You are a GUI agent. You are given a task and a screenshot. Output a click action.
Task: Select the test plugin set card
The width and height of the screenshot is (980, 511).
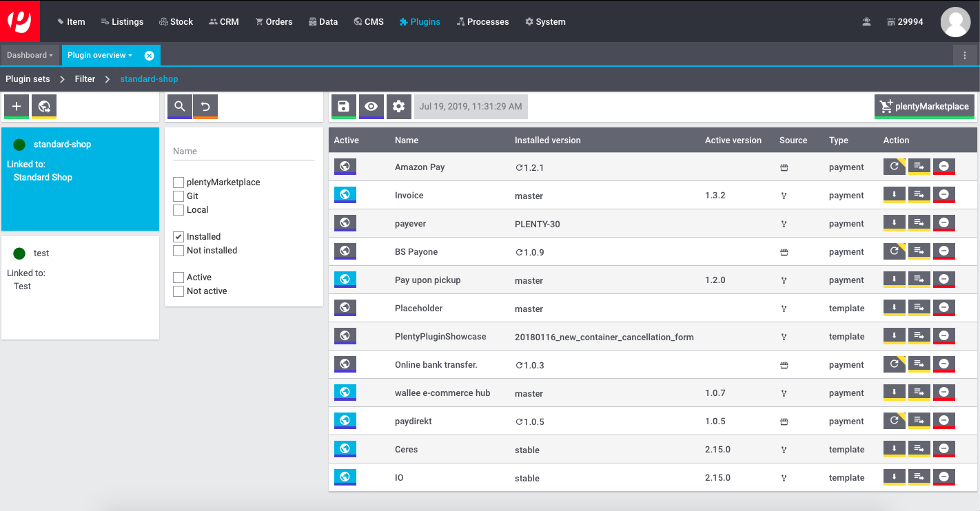click(x=80, y=288)
